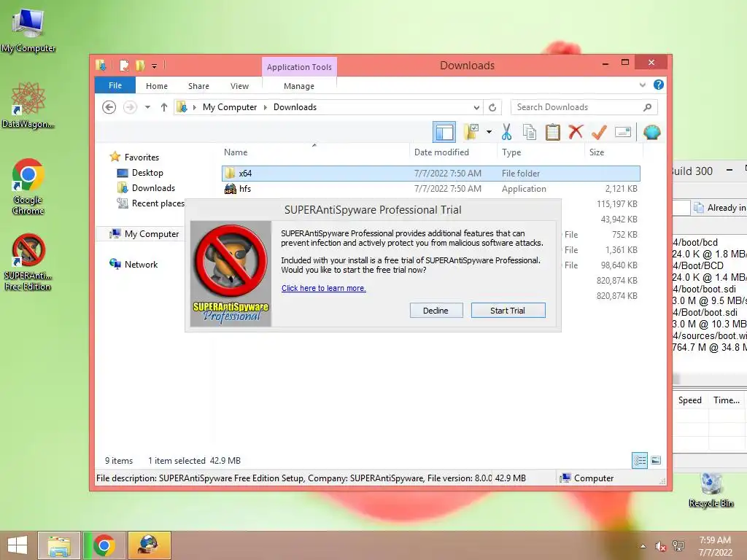The image size is (747, 560).
Task: Open the Google Chrome desktop shortcut
Action: point(28,187)
